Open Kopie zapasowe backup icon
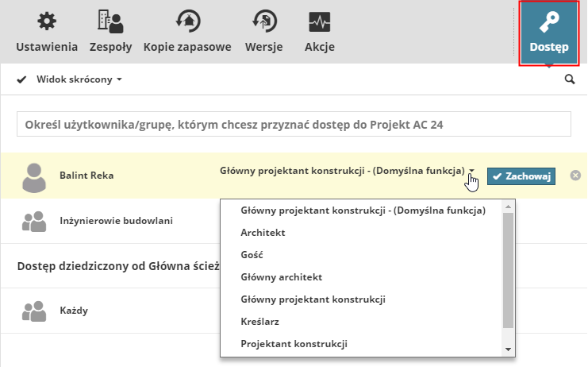This screenshot has height=367, width=588. pyautogui.click(x=187, y=21)
